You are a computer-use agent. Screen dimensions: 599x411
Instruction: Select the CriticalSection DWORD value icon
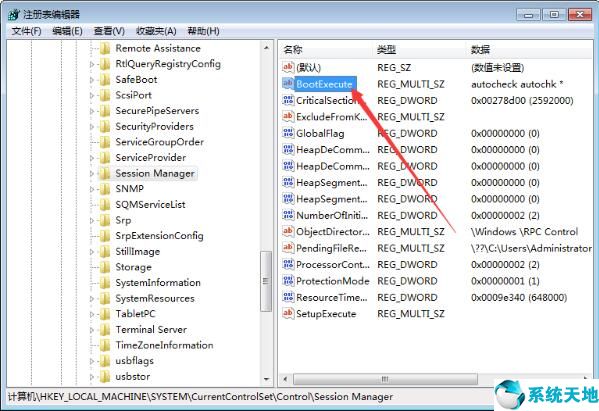[288, 100]
